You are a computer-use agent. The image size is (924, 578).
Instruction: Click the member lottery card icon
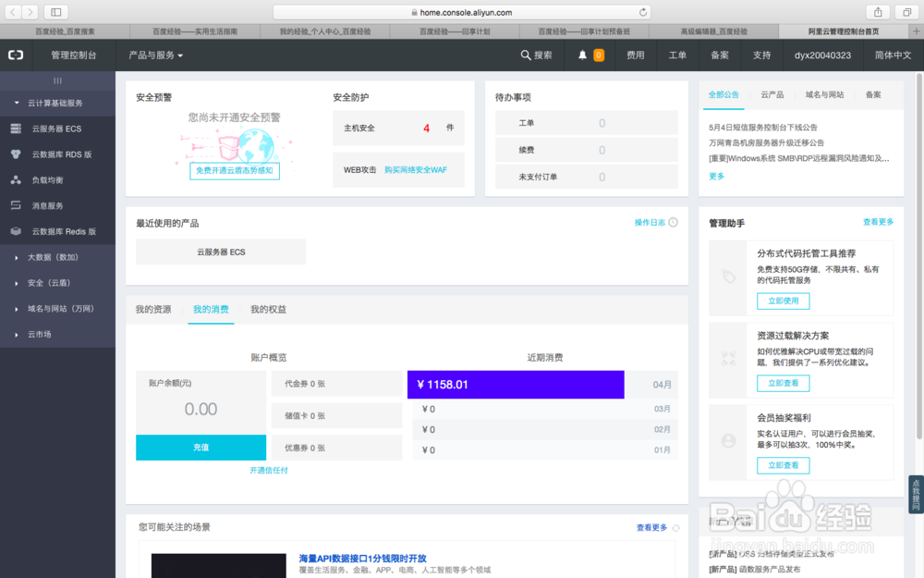[x=728, y=440]
